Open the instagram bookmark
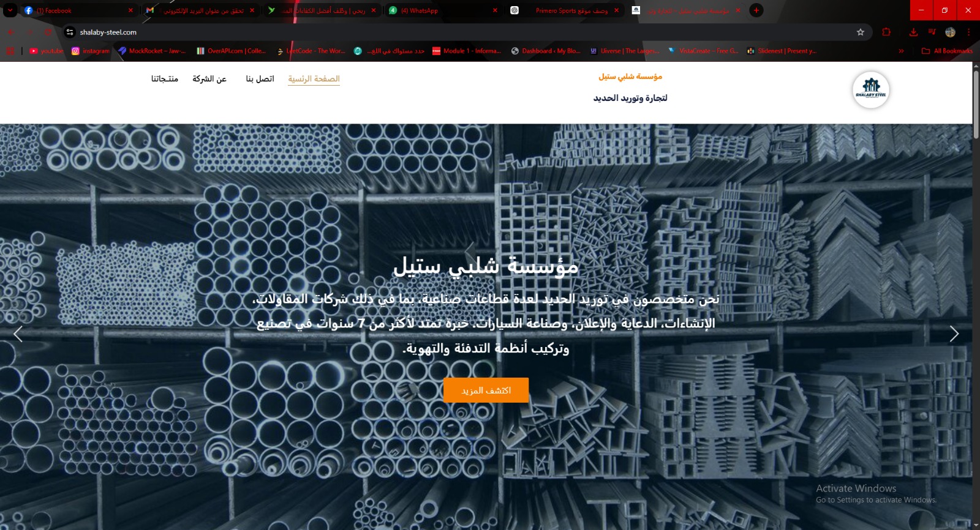Image resolution: width=980 pixels, height=530 pixels. coord(91,51)
